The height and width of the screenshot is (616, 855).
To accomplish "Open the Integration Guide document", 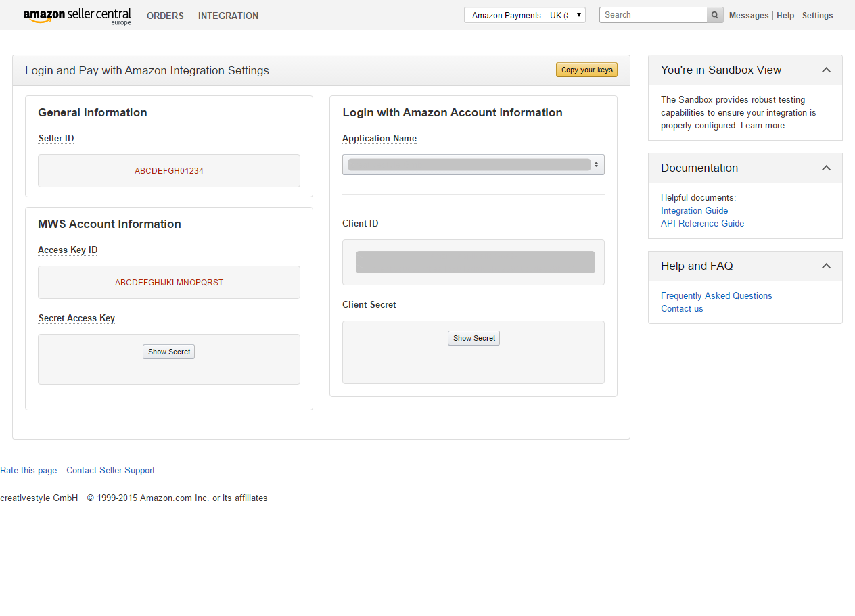I will [x=694, y=211].
